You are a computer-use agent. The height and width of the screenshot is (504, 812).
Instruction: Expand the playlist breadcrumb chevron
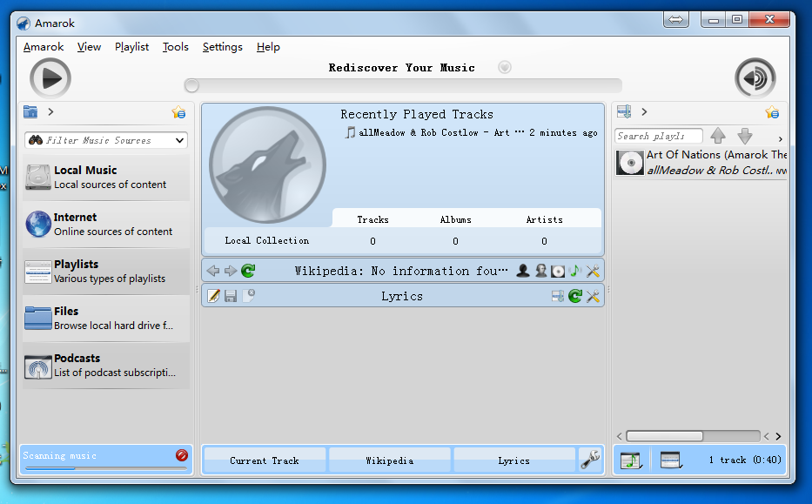644,111
